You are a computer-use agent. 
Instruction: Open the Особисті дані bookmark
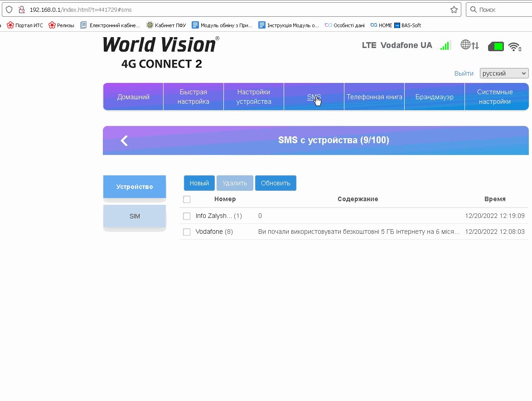(345, 25)
